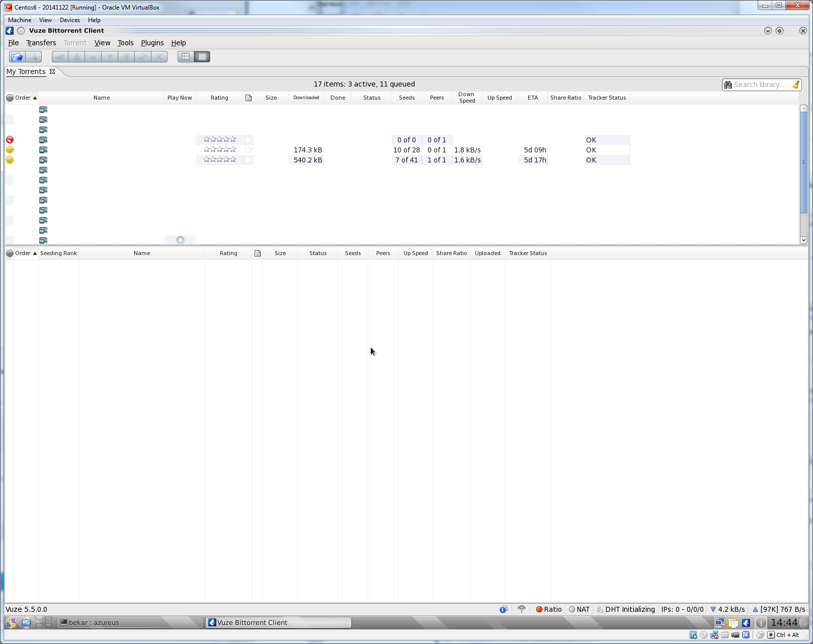Sort downloads by ETA column header
The height and width of the screenshot is (644, 813).
click(533, 98)
